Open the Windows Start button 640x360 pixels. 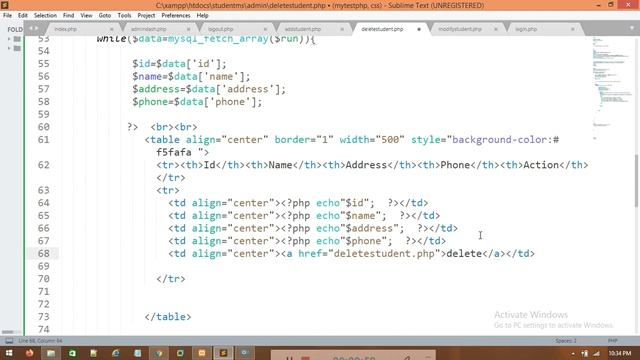tap(9, 353)
